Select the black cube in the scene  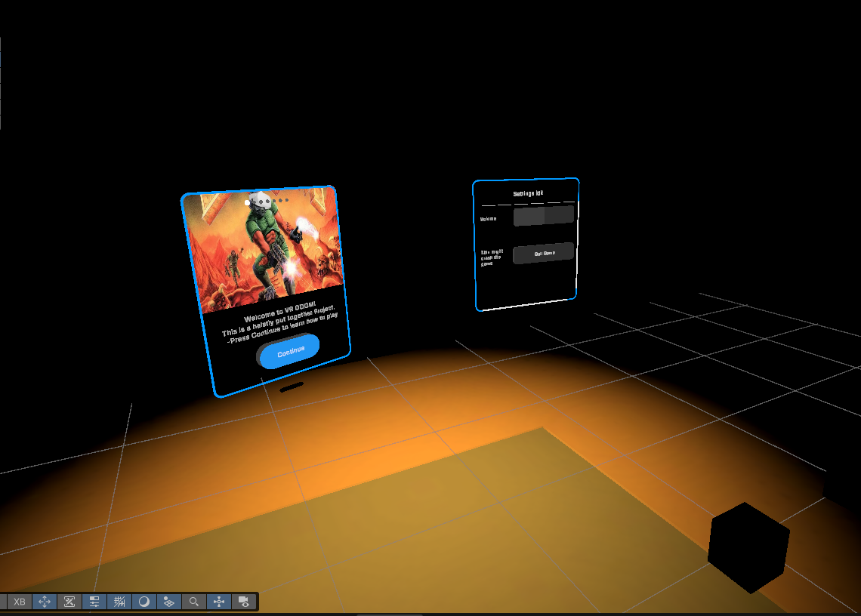(x=747, y=547)
